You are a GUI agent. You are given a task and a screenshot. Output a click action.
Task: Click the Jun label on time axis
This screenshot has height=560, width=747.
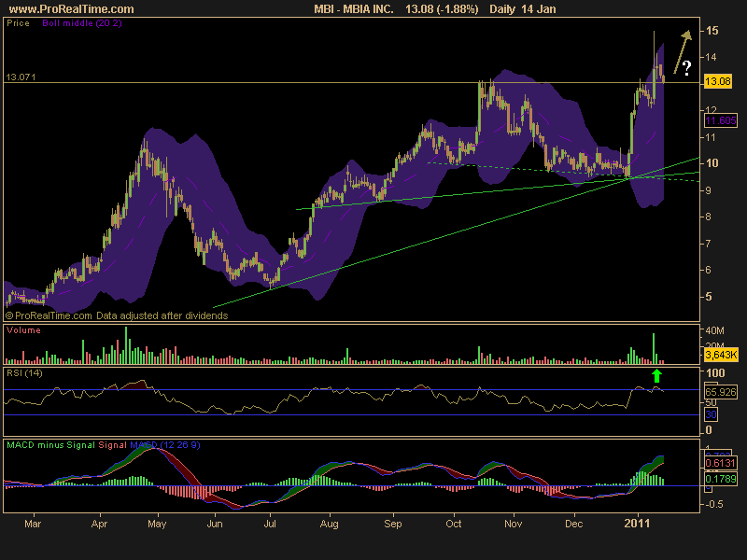(215, 524)
